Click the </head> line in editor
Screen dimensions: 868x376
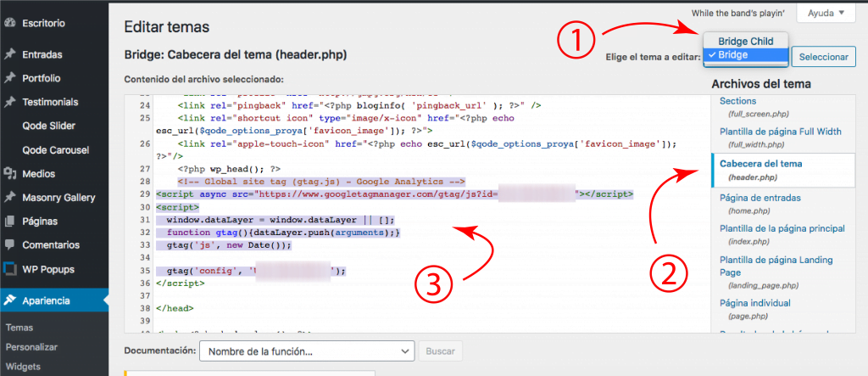(175, 308)
